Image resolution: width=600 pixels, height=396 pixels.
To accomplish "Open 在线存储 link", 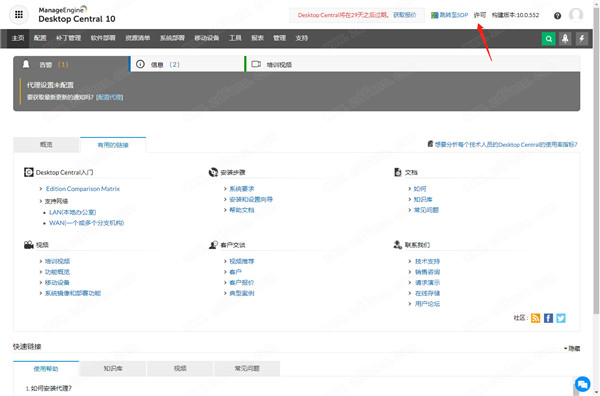I will click(x=427, y=293).
